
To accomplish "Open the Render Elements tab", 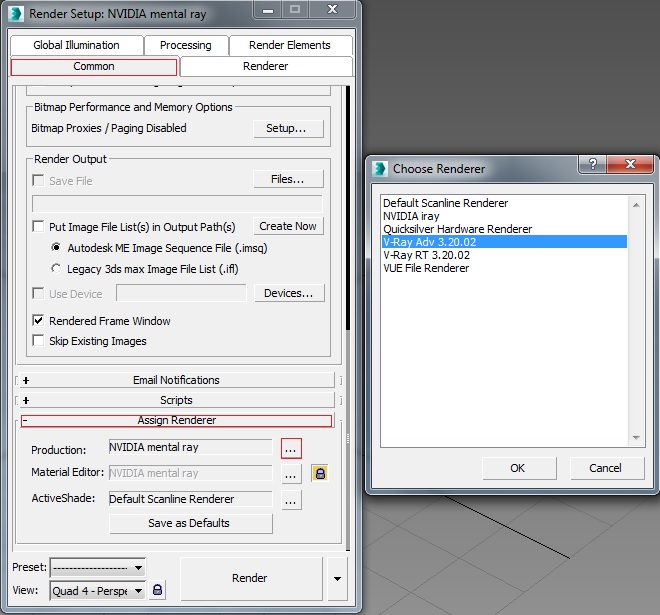I will pos(290,45).
